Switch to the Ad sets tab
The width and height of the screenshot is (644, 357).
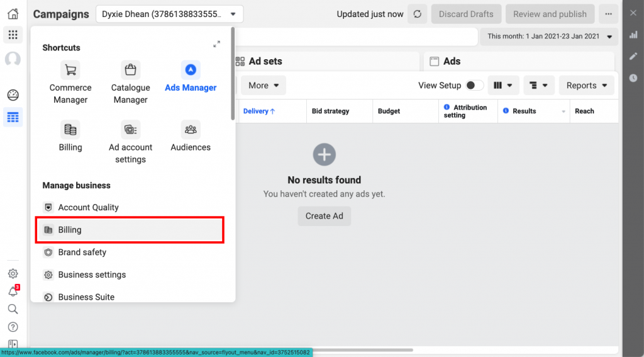(265, 61)
